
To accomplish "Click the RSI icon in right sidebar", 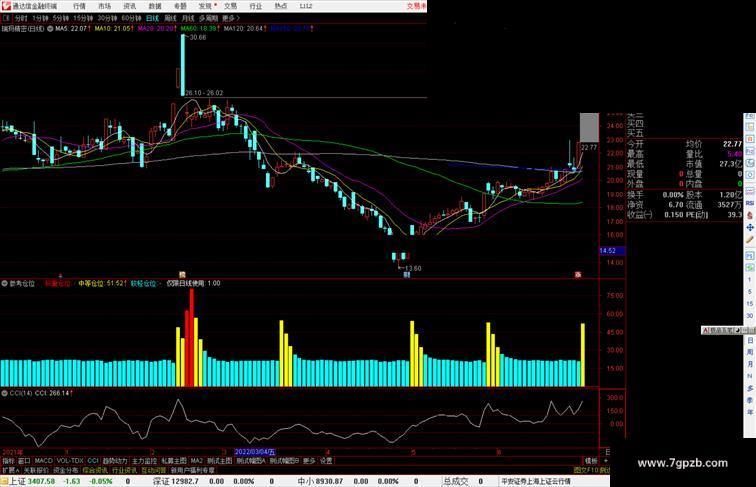I will (750, 203).
